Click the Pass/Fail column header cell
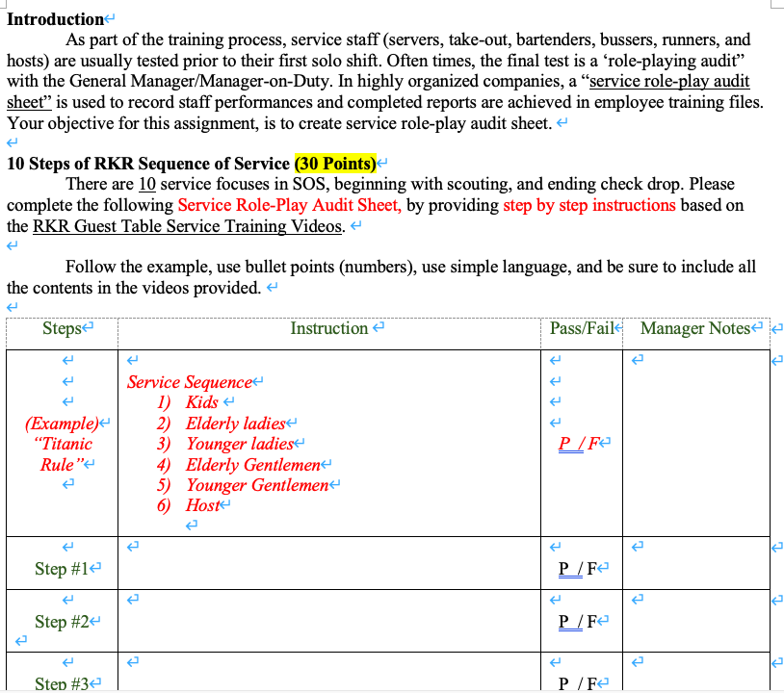The height and width of the screenshot is (693, 784). [579, 328]
